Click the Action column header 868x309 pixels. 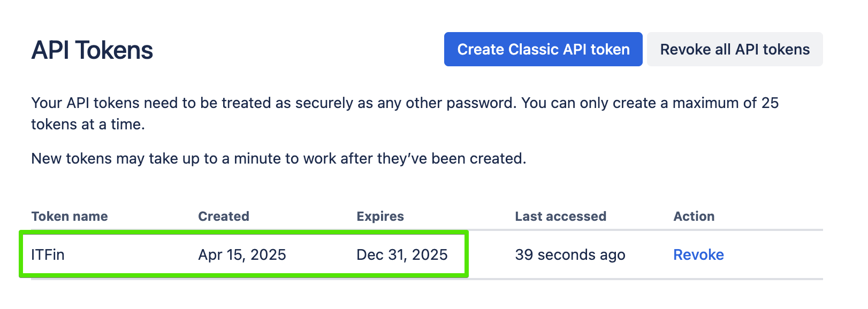point(694,217)
